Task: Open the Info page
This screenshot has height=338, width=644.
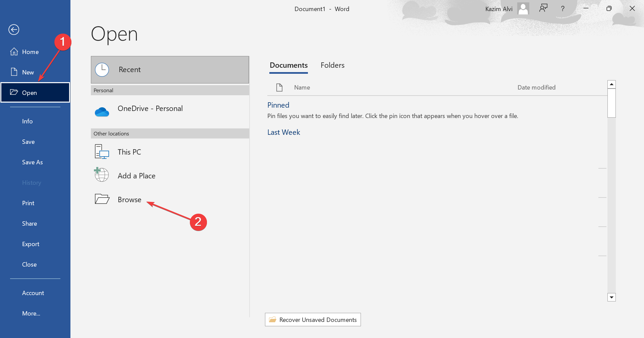Action: click(x=35, y=121)
